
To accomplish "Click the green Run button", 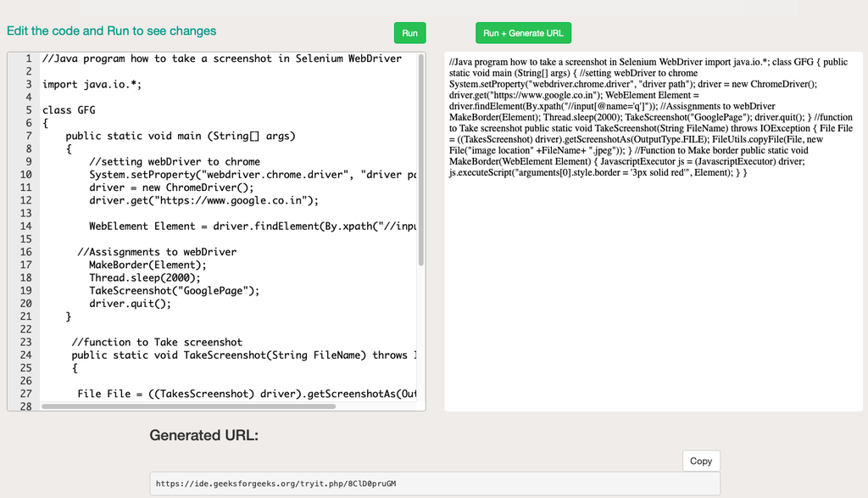I will pyautogui.click(x=409, y=33).
